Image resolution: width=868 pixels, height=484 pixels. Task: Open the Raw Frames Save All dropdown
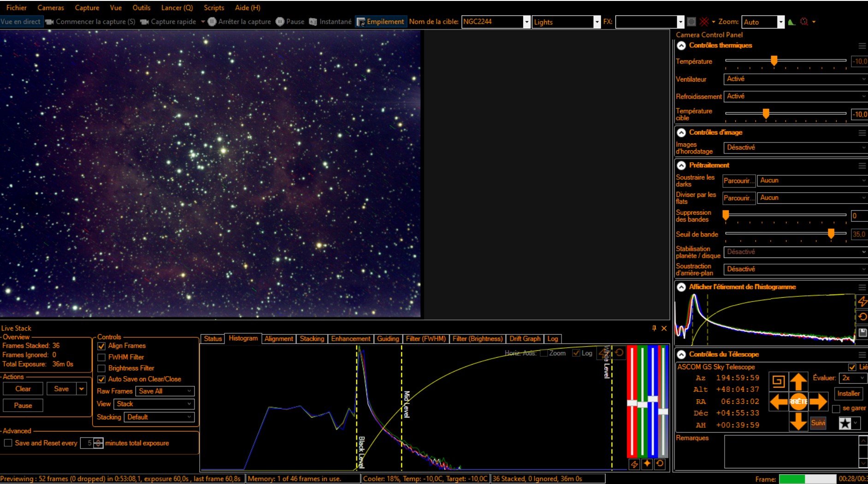[165, 391]
